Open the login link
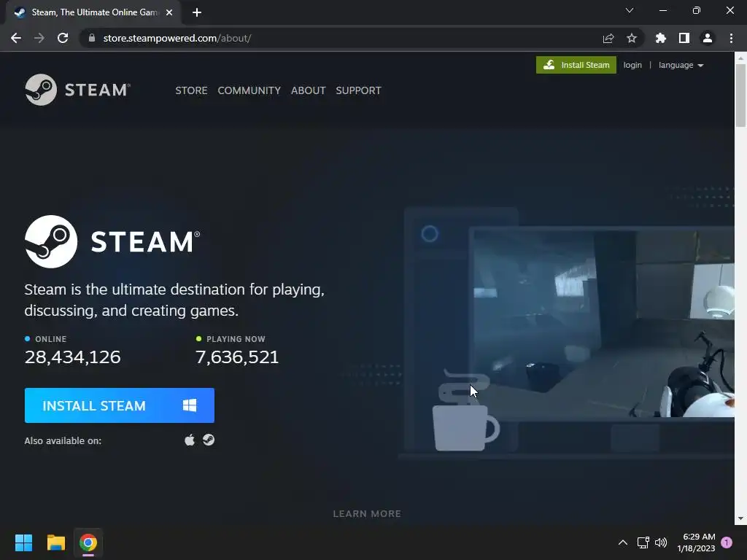Image resolution: width=747 pixels, height=560 pixels. 632,65
